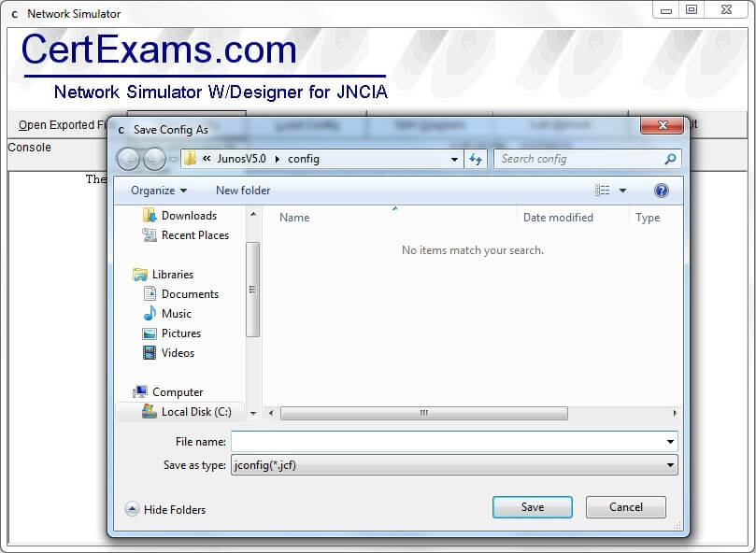Minimize the Network Simulator window

tap(666, 10)
